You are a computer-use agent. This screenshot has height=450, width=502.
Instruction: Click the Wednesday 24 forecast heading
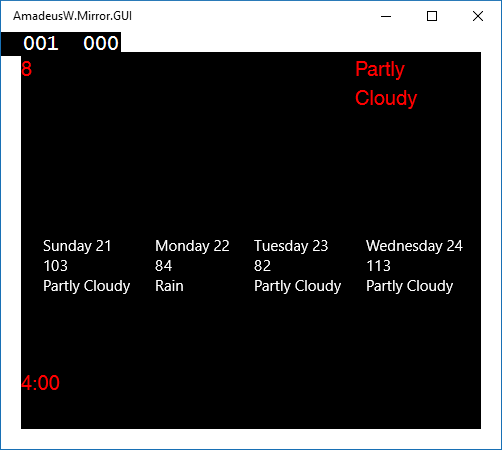point(414,246)
